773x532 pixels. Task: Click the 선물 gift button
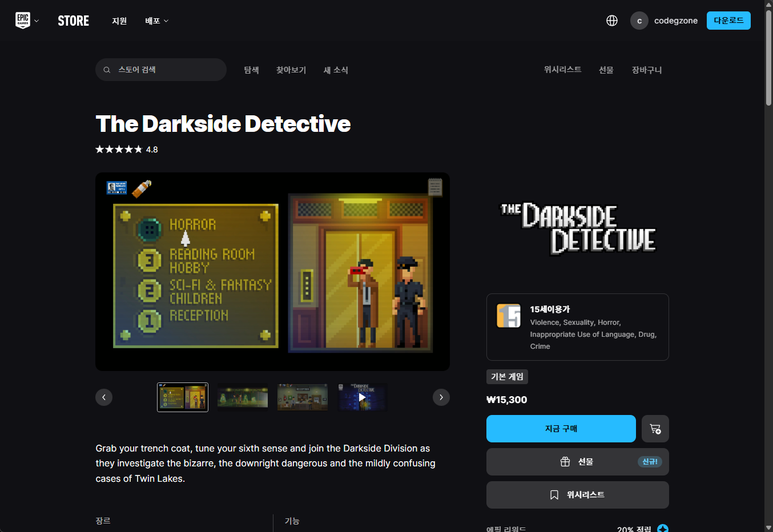pos(578,462)
